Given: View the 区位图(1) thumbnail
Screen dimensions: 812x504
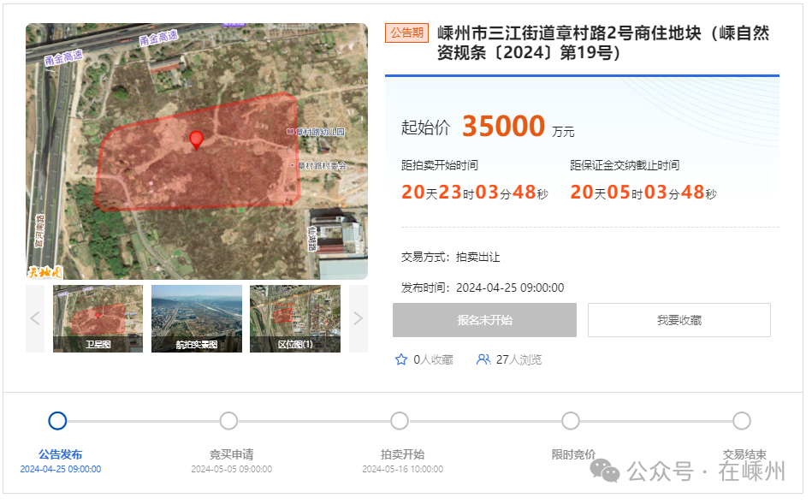Looking at the screenshot, I should 294,318.
